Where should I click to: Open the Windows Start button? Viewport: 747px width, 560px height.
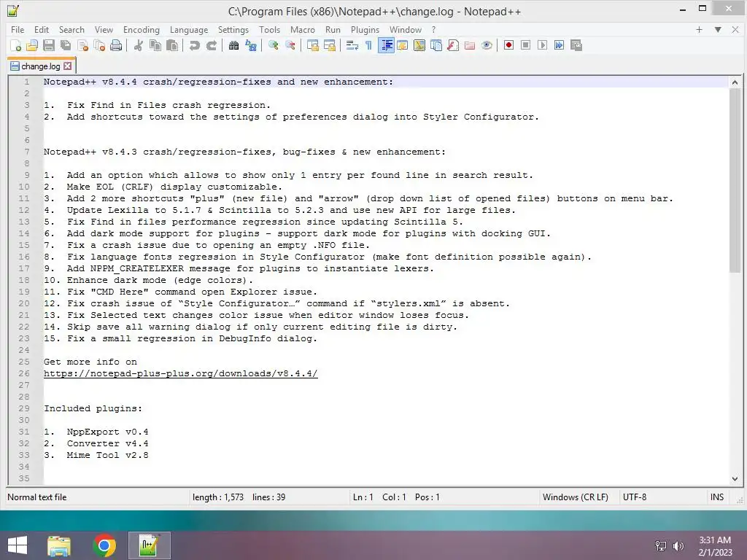[18, 545]
